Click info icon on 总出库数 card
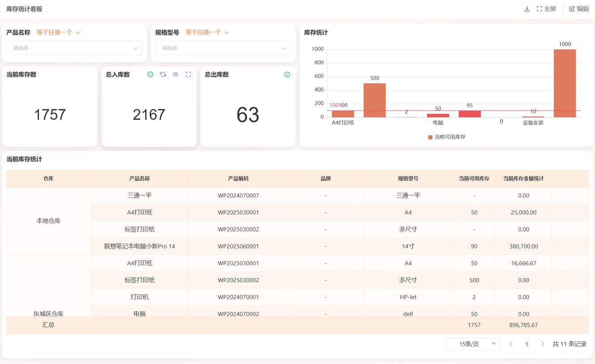This screenshot has height=364, width=595. click(287, 74)
